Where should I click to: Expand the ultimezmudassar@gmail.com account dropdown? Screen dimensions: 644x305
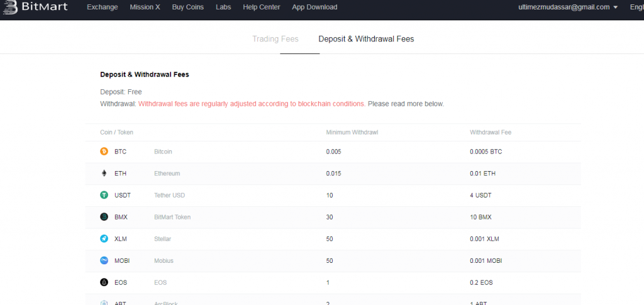568,7
